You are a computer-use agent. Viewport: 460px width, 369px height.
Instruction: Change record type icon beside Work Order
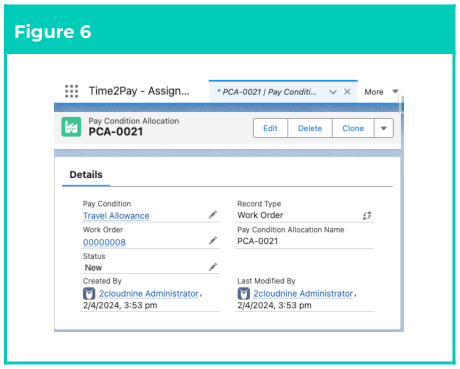[367, 216]
